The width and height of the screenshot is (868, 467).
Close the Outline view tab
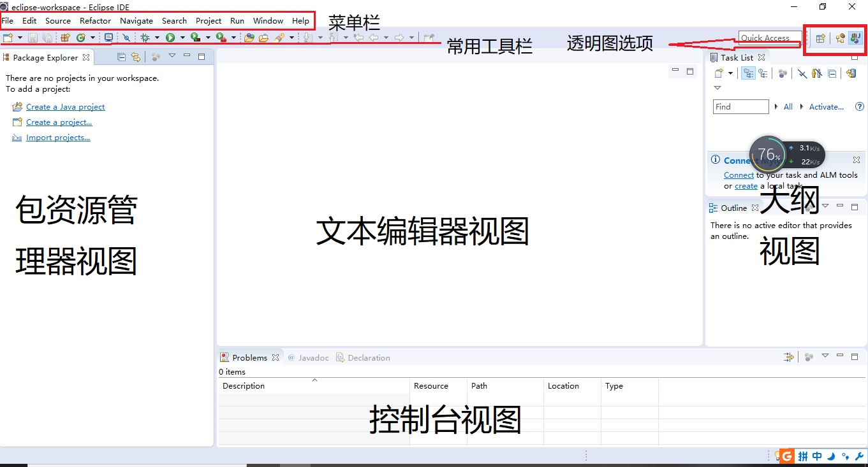[755, 208]
